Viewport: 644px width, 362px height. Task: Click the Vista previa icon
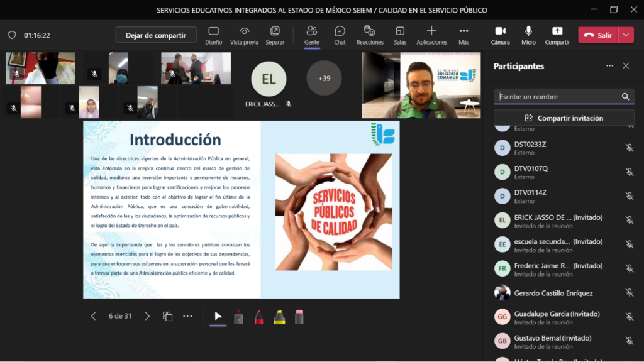click(244, 35)
